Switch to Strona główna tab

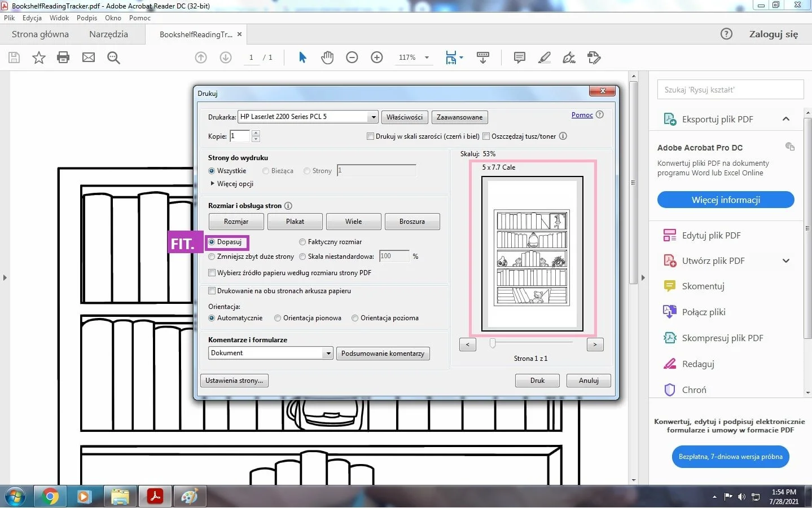tap(40, 34)
